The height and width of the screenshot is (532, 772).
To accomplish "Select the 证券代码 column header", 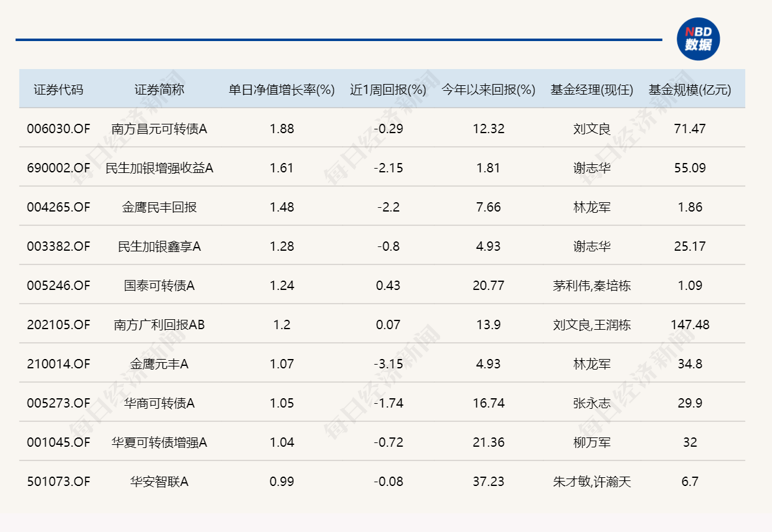I will point(59,90).
